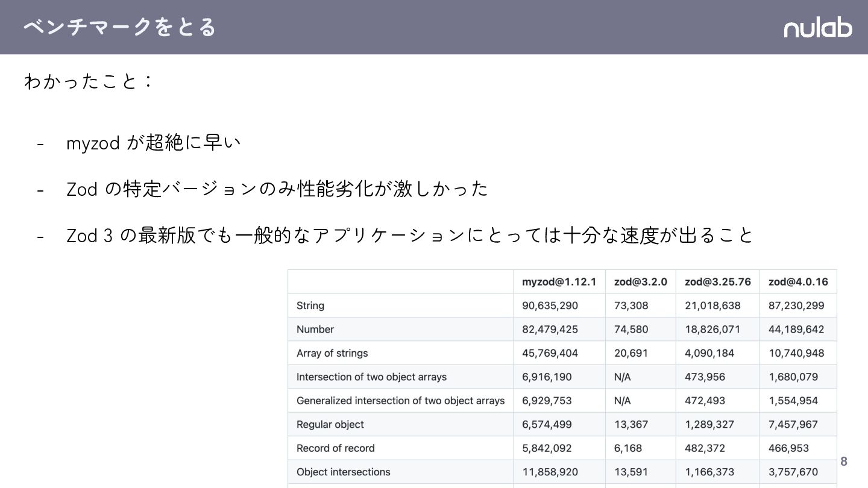Click the bullet 'myzod が超絶に早い'
868x488 pixels.
[x=153, y=143]
